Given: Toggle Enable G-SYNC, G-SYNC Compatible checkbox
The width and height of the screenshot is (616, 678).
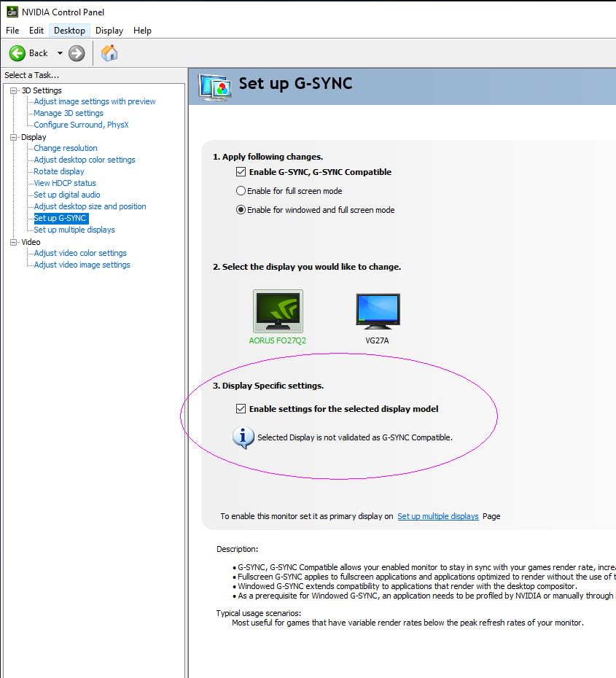Looking at the screenshot, I should [241, 171].
